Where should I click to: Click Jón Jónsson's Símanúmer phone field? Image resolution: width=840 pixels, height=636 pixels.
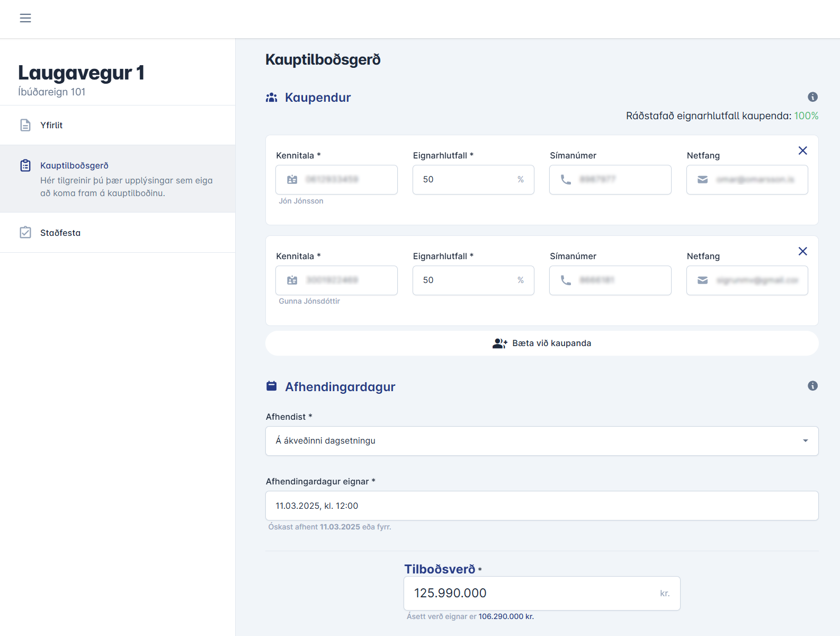coord(617,180)
